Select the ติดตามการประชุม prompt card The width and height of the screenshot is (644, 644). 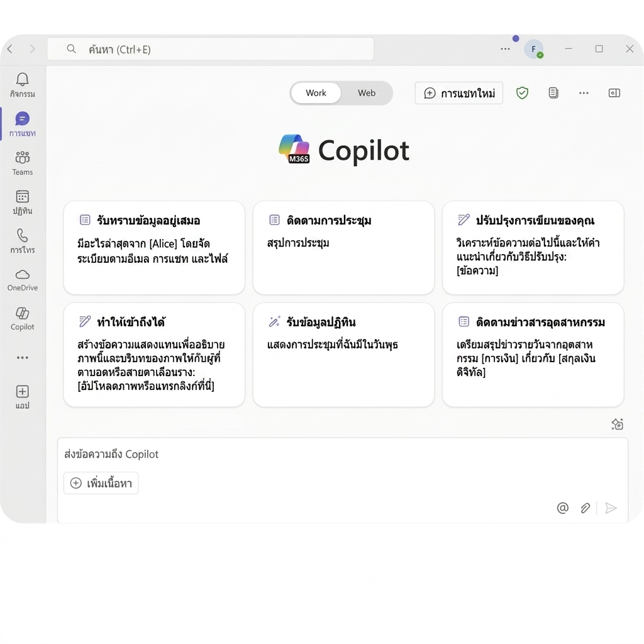[344, 248]
